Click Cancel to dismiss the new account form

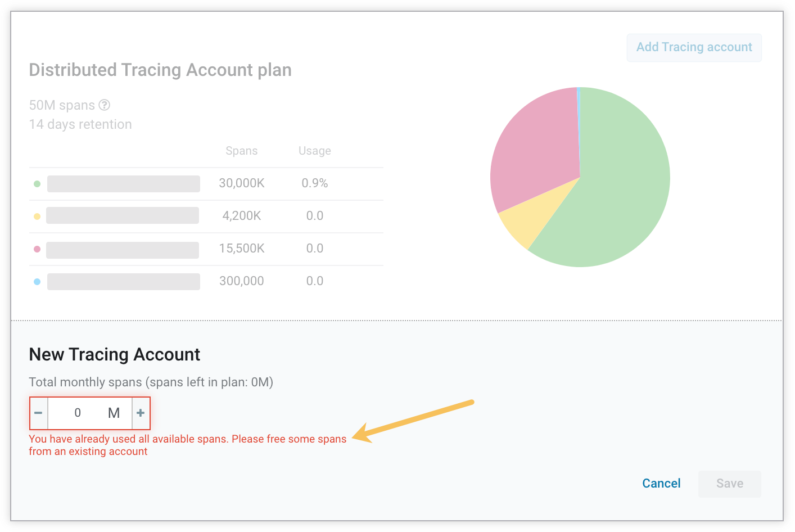click(661, 483)
